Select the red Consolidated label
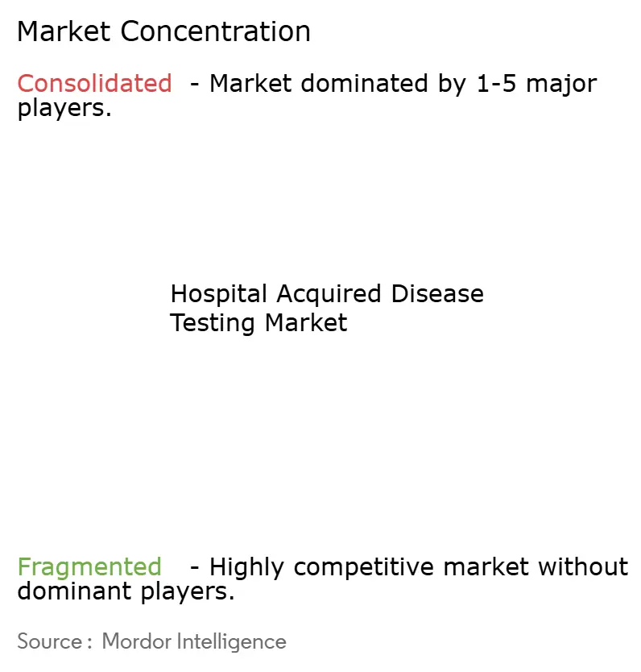The image size is (641, 672). (x=95, y=83)
